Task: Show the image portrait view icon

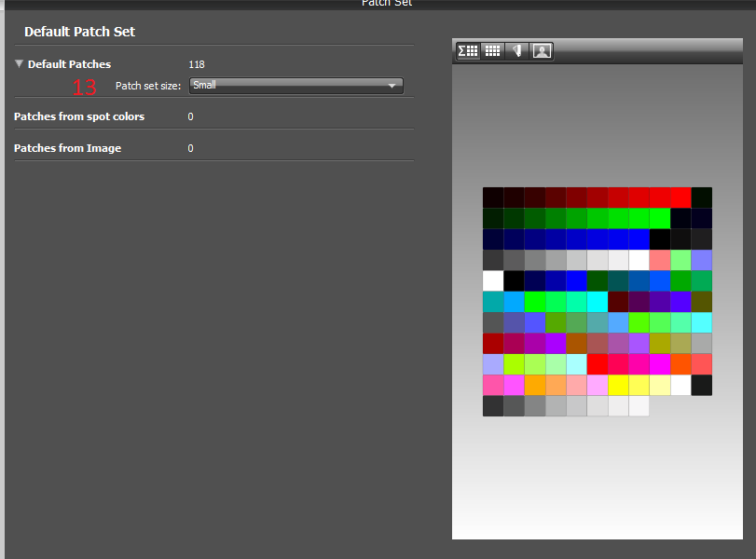Action: click(x=542, y=51)
